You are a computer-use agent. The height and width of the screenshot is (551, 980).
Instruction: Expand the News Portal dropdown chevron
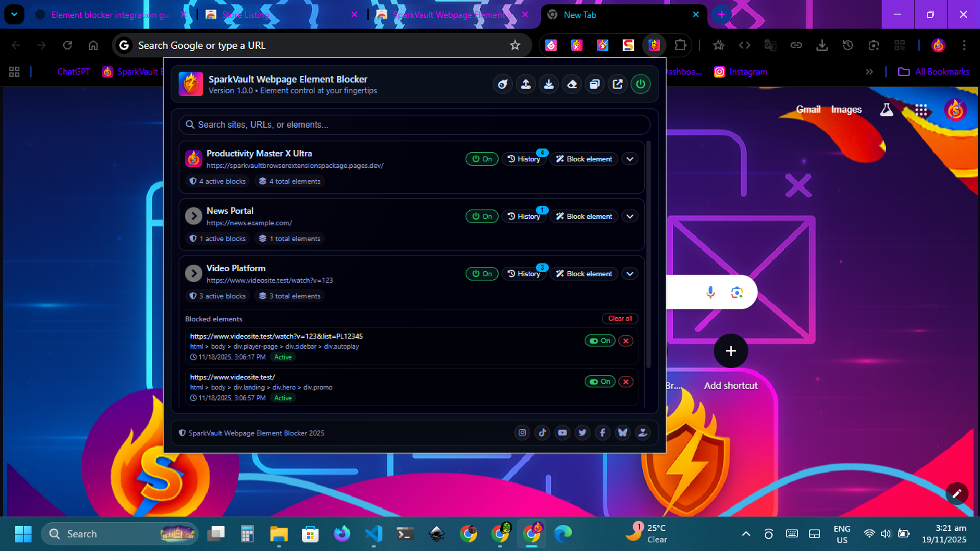coord(630,217)
